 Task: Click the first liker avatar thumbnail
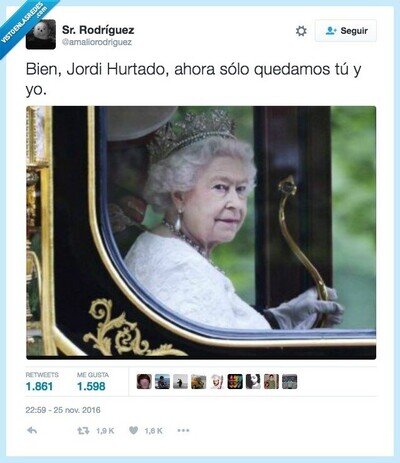tap(144, 381)
